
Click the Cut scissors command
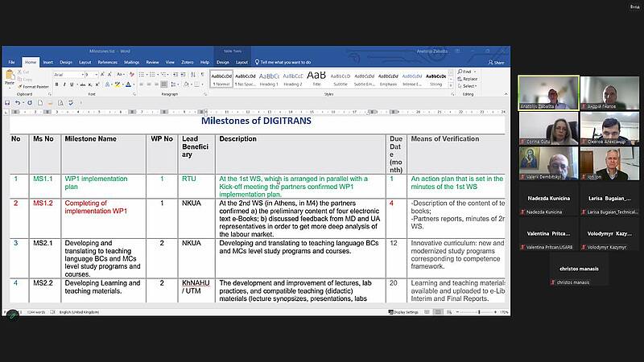coord(23,72)
